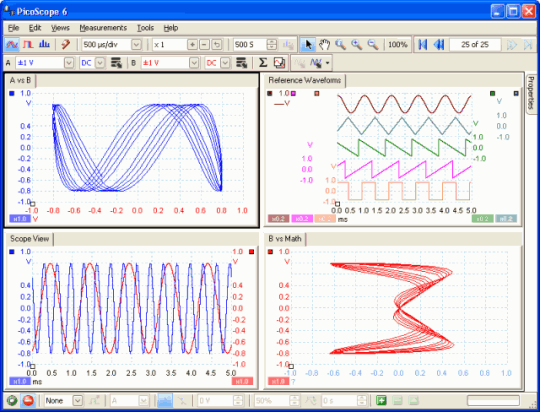Image resolution: width=540 pixels, height=412 pixels.
Task: Go to previous waveform in buffer
Action: pyautogui.click(x=438, y=44)
